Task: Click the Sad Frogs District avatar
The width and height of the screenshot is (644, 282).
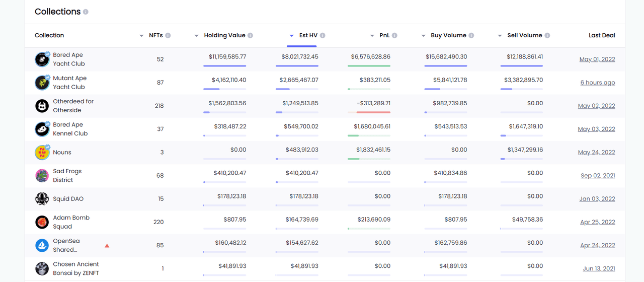Action: pos(42,175)
